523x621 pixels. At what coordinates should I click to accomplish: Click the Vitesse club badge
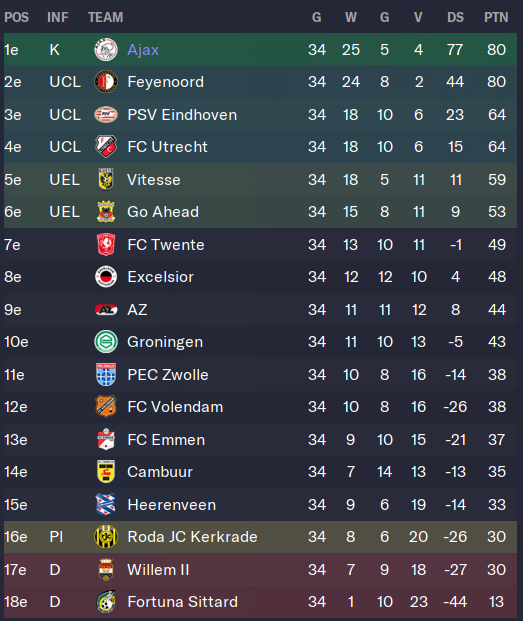click(106, 179)
